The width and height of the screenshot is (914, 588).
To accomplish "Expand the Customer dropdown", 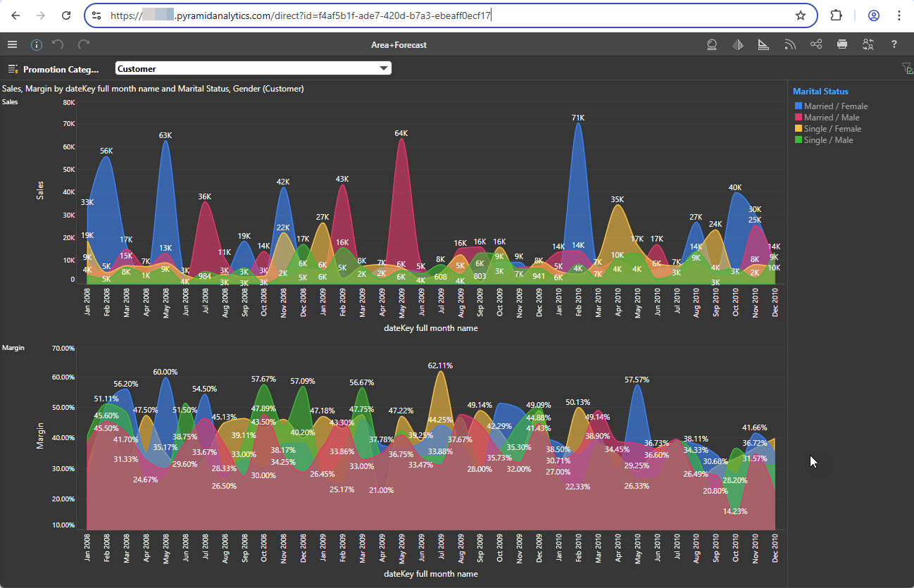I will 384,68.
